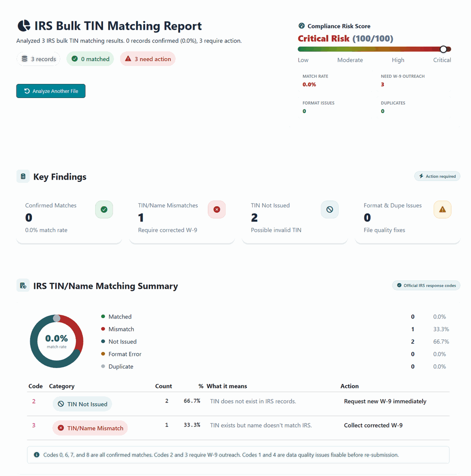The height and width of the screenshot is (476, 471).
Task: Click the info icon in the codes note
Action: [37, 455]
